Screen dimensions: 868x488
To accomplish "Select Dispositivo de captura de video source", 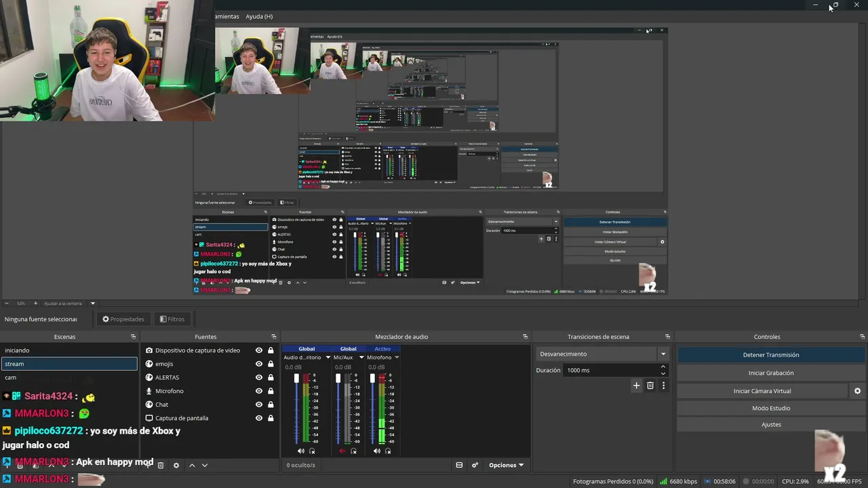I will coord(197,350).
